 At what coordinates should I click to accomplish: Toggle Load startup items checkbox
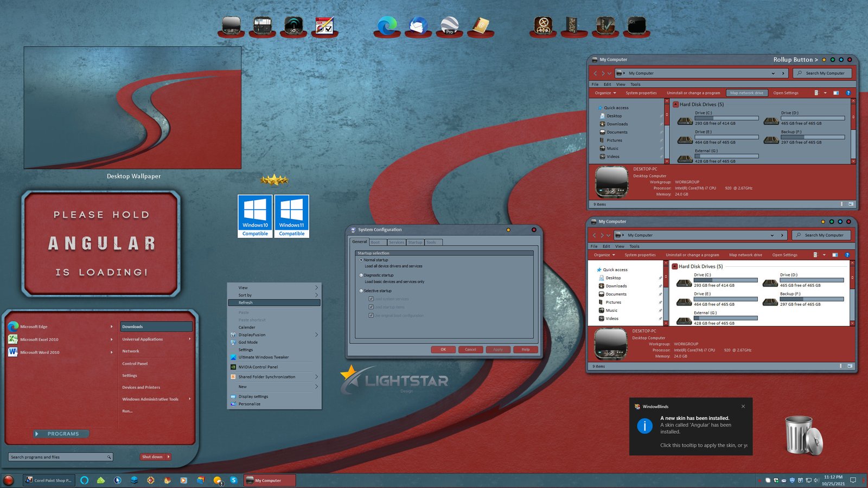tap(371, 307)
